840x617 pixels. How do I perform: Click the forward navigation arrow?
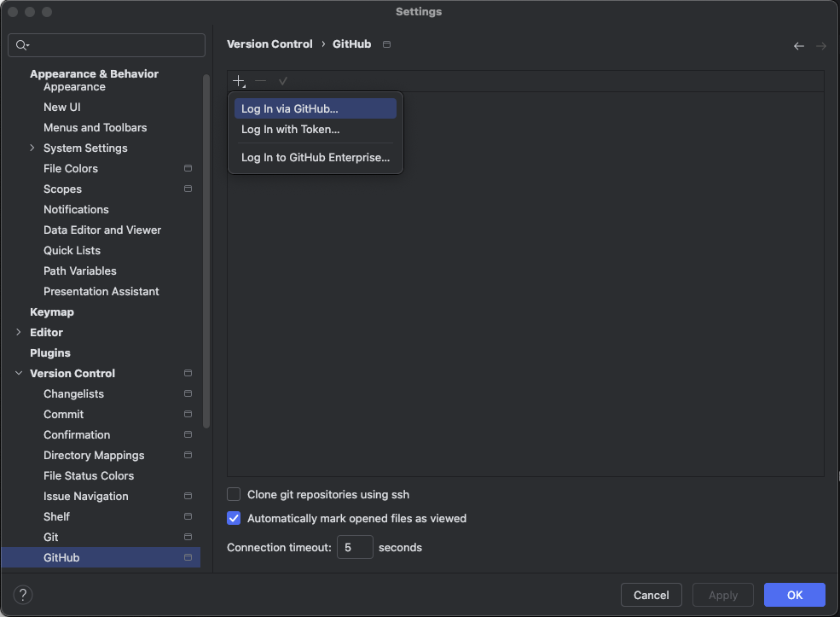pos(820,46)
